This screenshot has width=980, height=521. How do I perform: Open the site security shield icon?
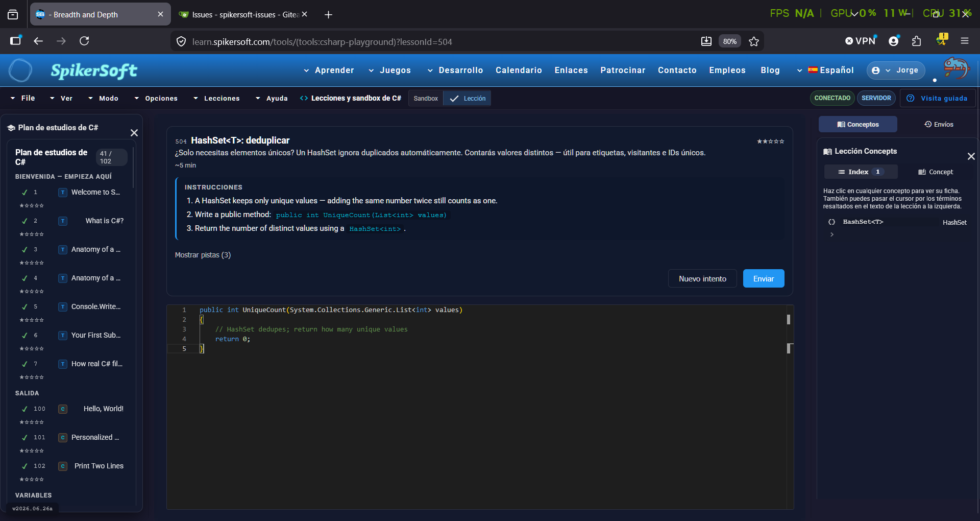tap(181, 41)
